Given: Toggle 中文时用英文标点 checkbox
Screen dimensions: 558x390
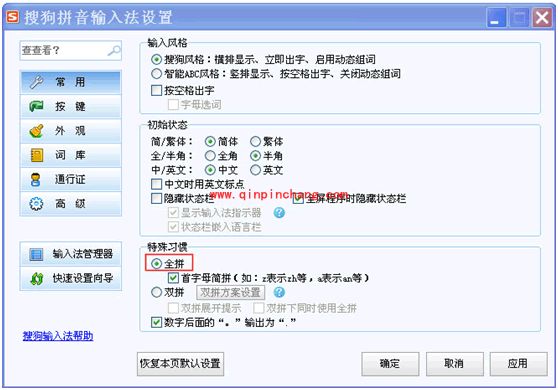Looking at the screenshot, I should coord(157,184).
